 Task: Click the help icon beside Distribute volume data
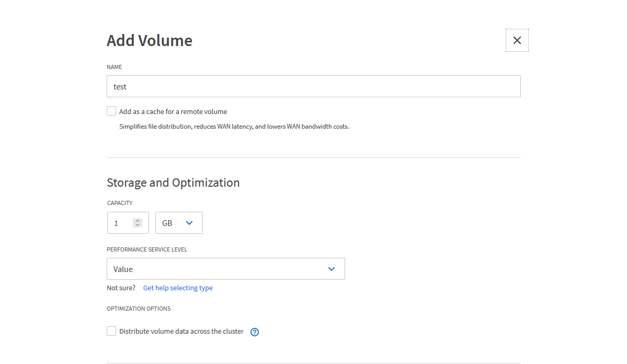point(255,332)
